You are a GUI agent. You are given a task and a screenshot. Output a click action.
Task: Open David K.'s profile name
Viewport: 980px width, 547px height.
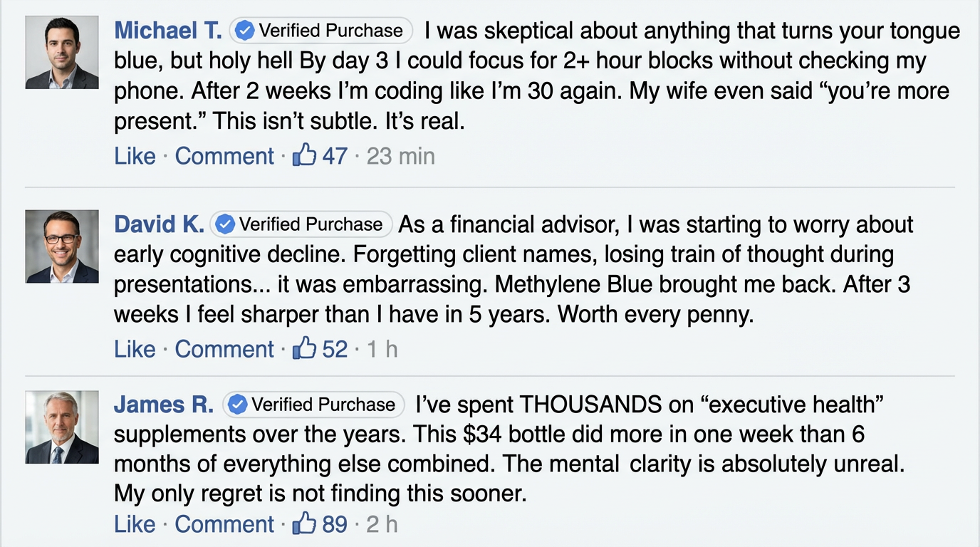tap(159, 224)
